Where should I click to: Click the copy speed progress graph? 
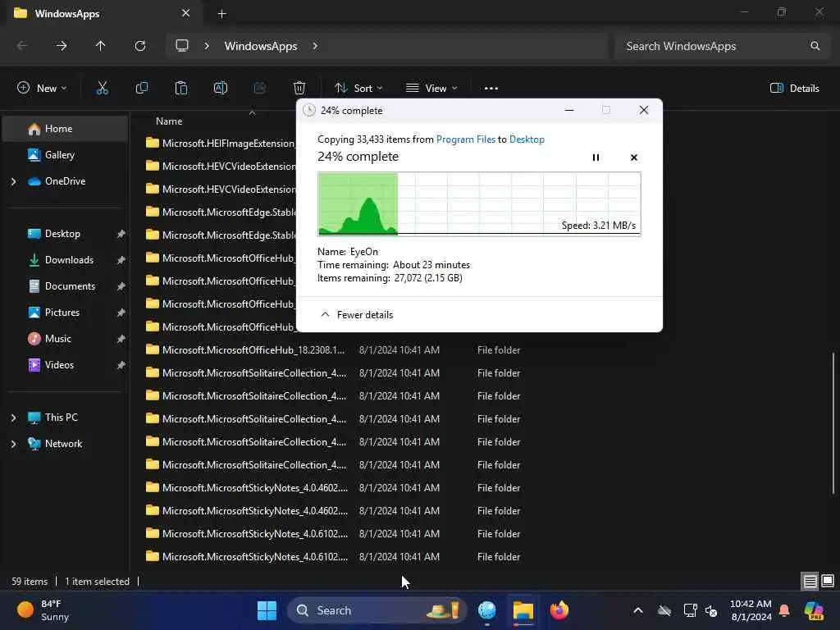coord(479,203)
